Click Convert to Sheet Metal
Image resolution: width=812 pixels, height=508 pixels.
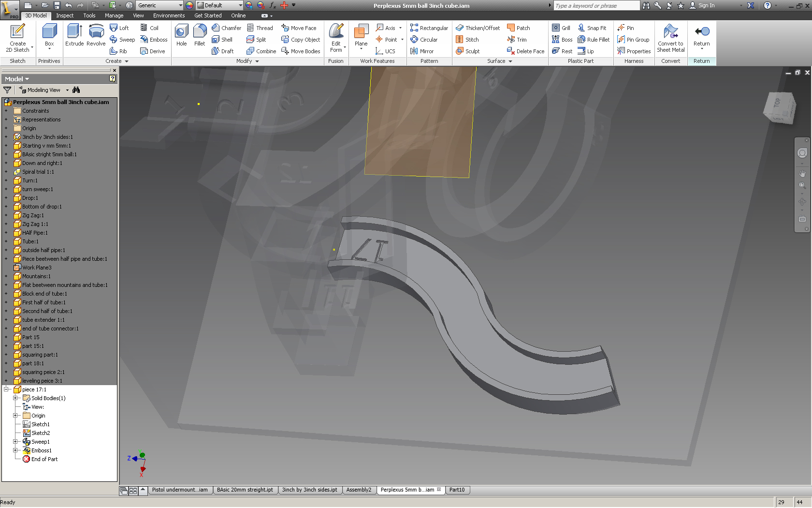[x=671, y=38]
